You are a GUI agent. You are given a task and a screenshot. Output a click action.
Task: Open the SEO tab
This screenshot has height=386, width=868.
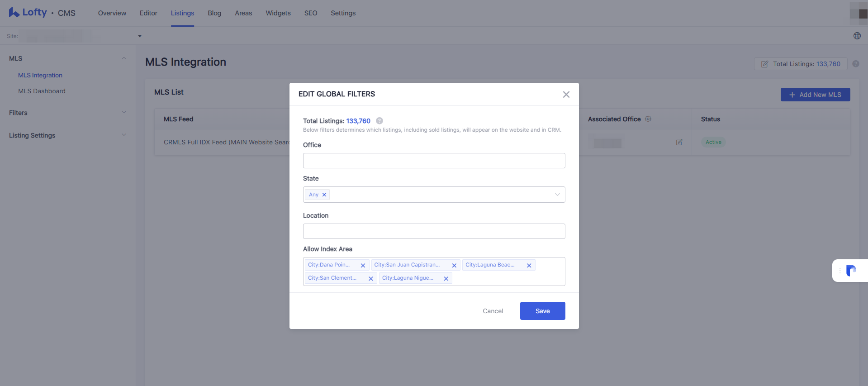point(311,13)
